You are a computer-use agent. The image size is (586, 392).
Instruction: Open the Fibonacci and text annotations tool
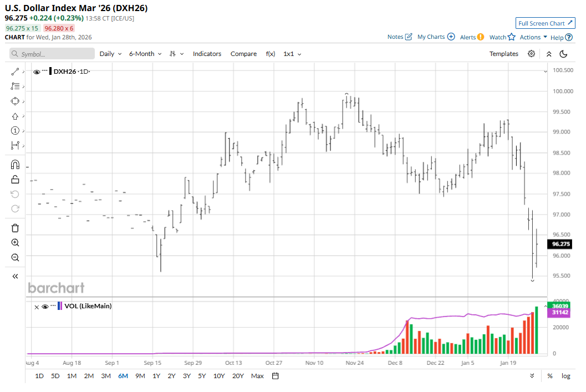click(x=15, y=86)
